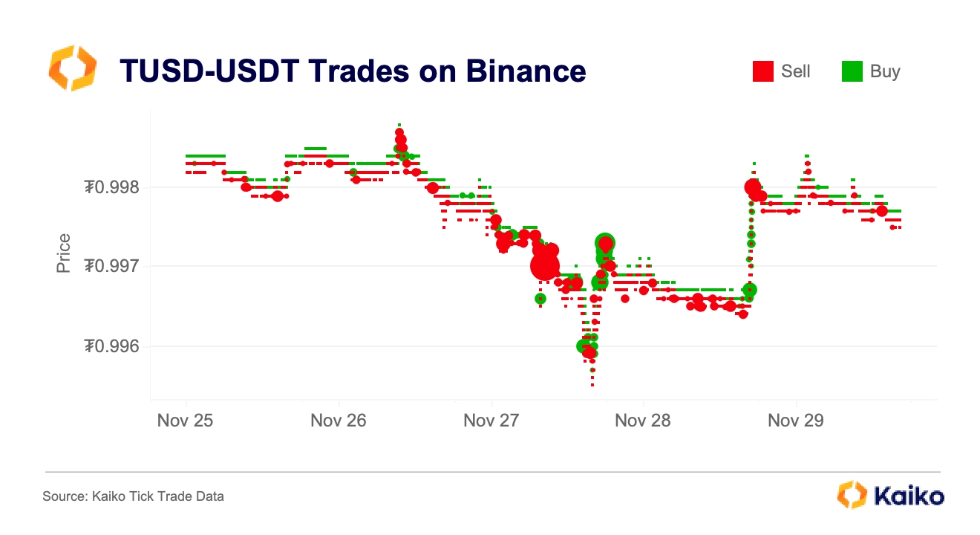Click the Nov 28 x-axis label
This screenshot has height=535, width=980.
[643, 421]
